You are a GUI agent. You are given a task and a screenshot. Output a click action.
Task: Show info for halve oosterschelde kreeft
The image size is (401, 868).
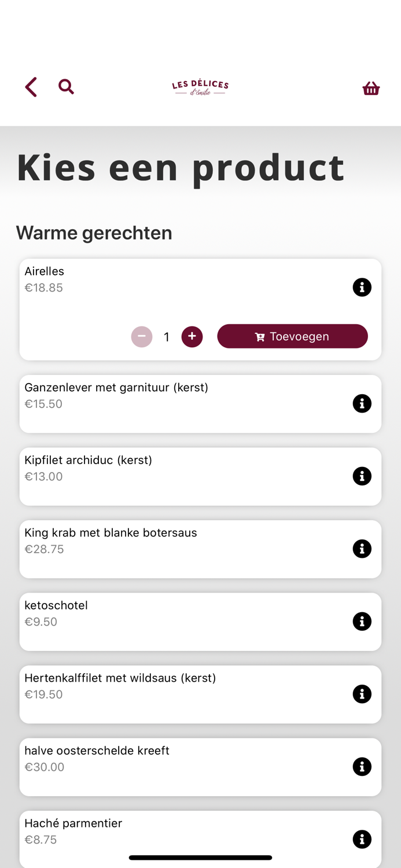[x=362, y=767]
